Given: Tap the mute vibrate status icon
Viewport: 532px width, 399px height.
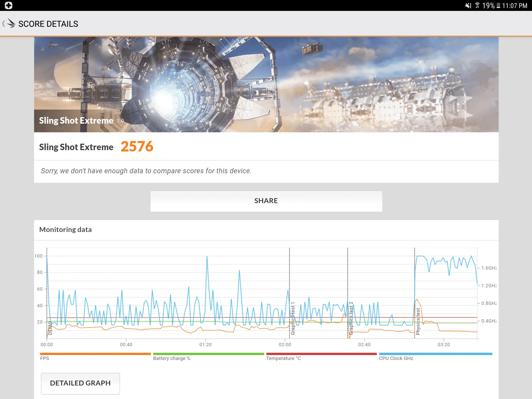Looking at the screenshot, I should [468, 5].
